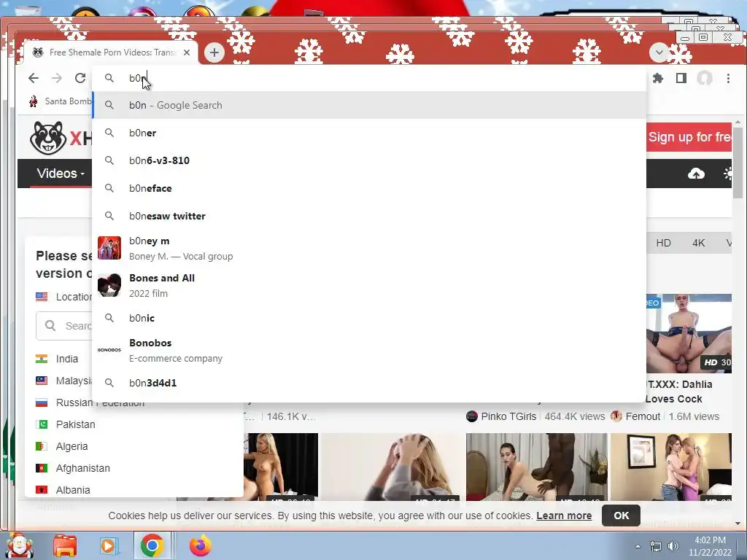
Task: Pick the 'b0n3d4d1' suggestion
Action: [x=369, y=382]
